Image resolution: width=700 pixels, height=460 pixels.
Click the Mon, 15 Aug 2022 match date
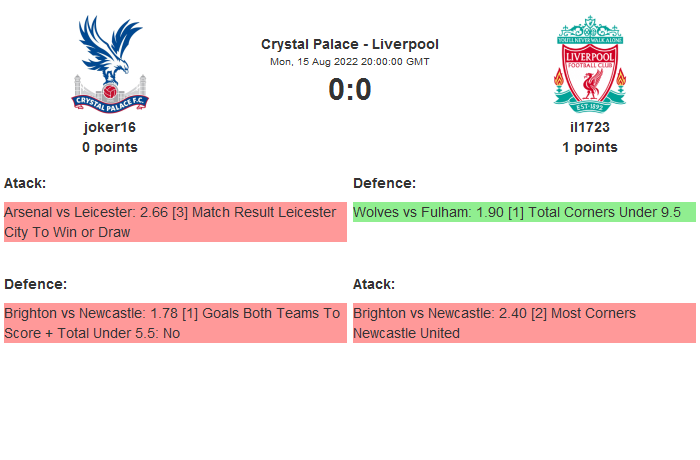(x=350, y=61)
